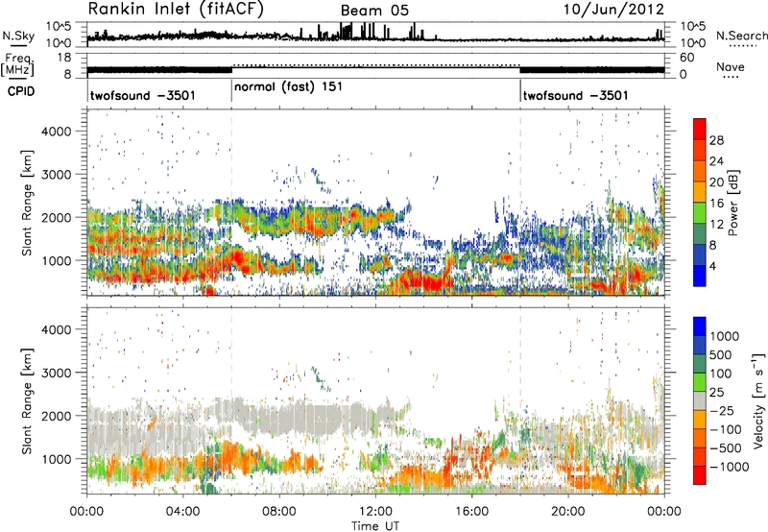The image size is (768, 532).
Task: Click the 'twofsound -3501' label after 18:00
Action: tap(575, 95)
